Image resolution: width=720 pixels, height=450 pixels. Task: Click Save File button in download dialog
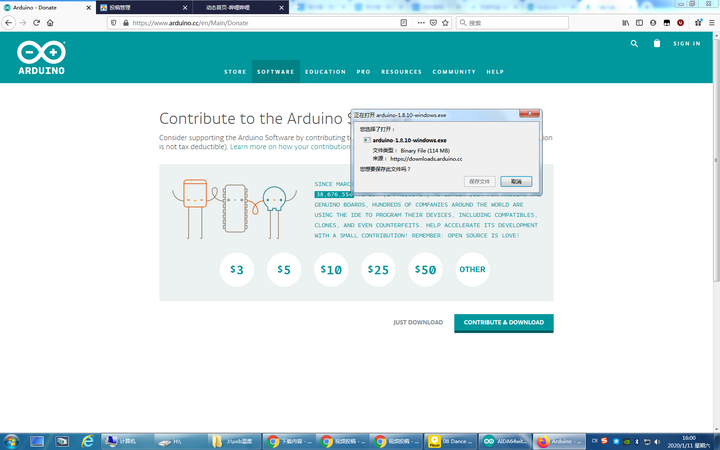pos(479,181)
